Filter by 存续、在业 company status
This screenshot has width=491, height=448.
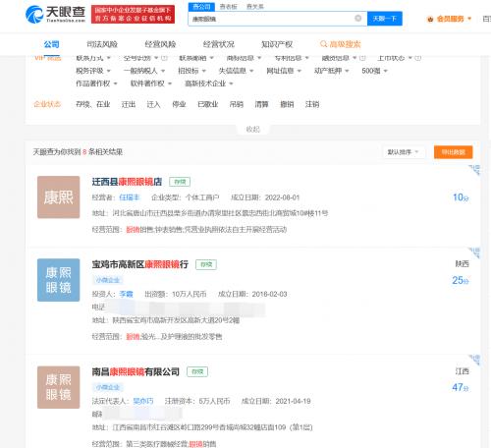click(x=93, y=104)
